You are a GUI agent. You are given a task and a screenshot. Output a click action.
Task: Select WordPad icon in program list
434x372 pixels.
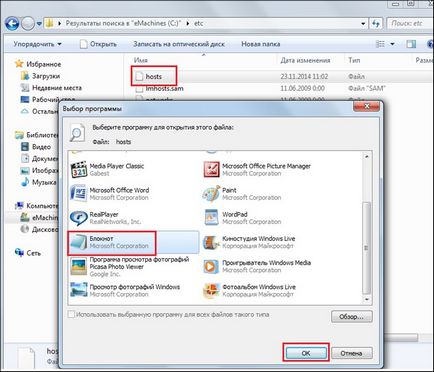click(211, 218)
